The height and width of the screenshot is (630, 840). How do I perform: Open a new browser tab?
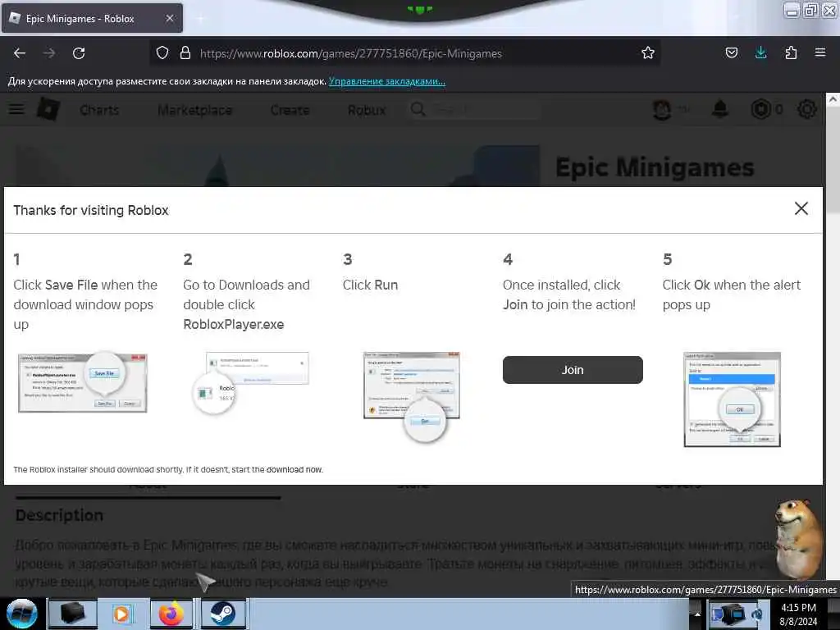pos(200,19)
